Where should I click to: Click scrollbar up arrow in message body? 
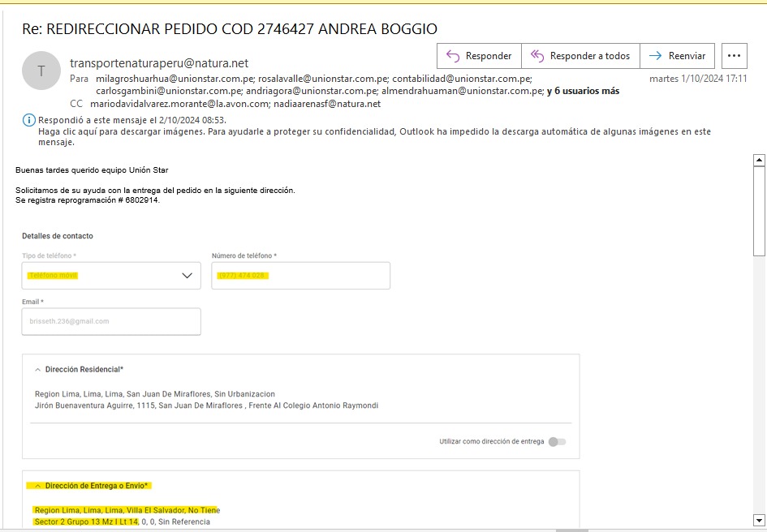pos(759,160)
